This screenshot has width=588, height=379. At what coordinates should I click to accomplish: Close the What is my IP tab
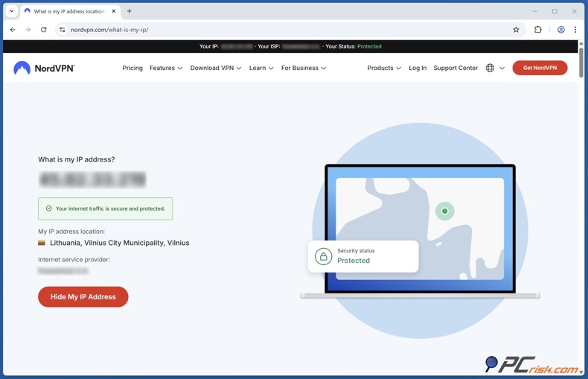click(114, 11)
